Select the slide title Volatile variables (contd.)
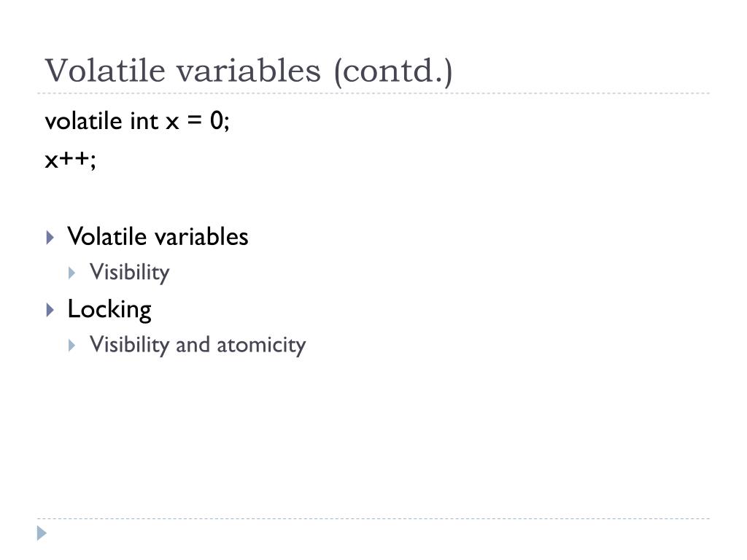 [249, 71]
